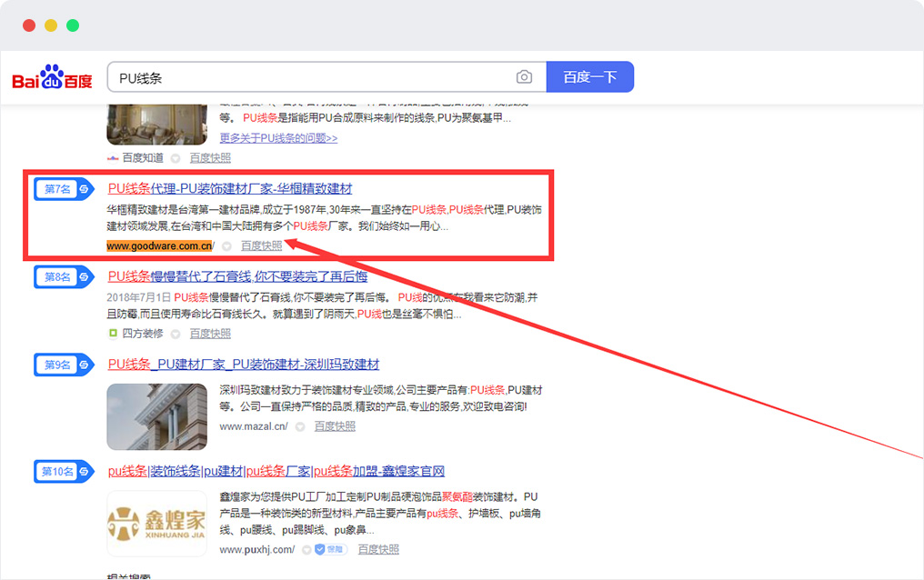Click the 四方装修 source icon
Image resolution: width=924 pixels, height=580 pixels.
coord(113,334)
